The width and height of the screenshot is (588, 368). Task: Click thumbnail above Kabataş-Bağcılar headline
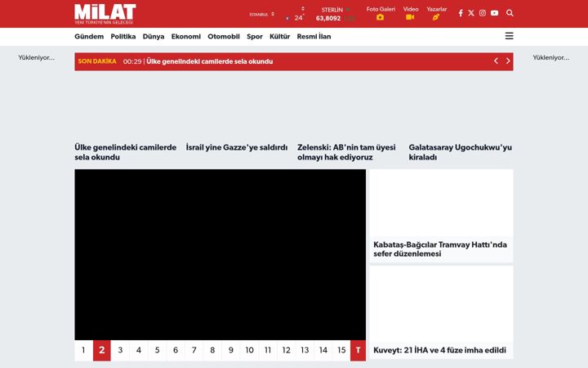[x=441, y=203]
